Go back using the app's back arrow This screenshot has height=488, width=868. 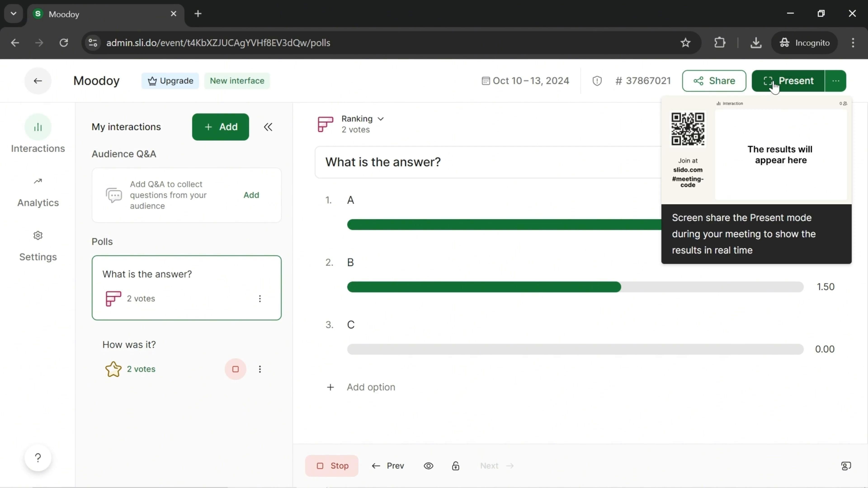click(x=38, y=81)
